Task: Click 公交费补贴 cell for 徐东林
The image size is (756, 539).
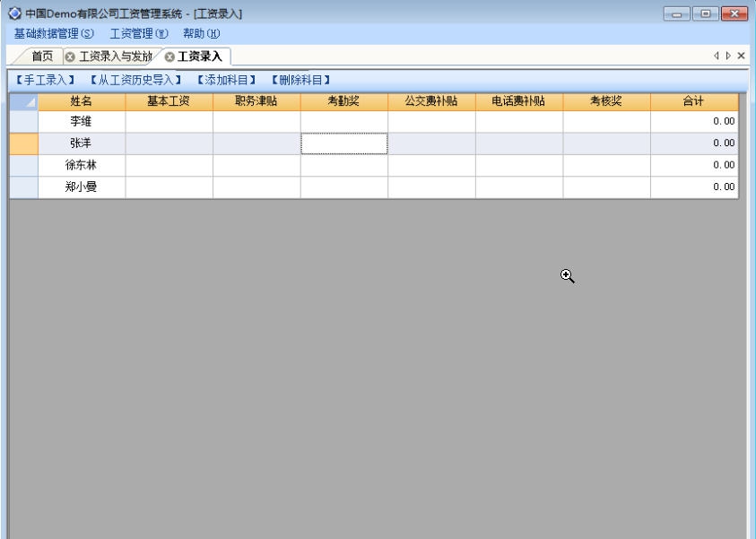Action: 431,165
